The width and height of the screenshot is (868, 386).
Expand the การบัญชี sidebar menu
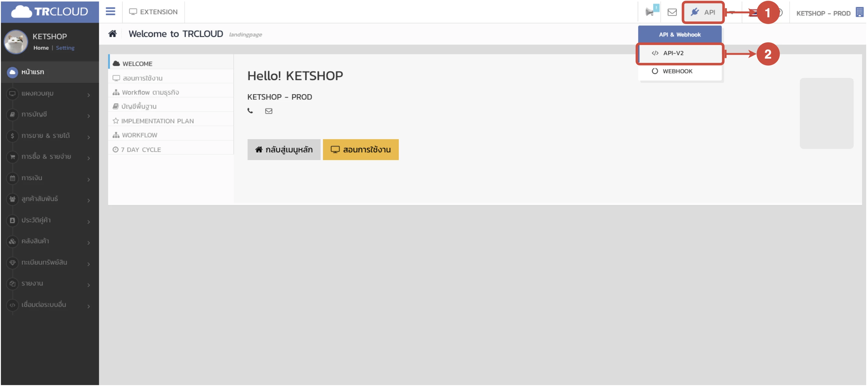(49, 114)
